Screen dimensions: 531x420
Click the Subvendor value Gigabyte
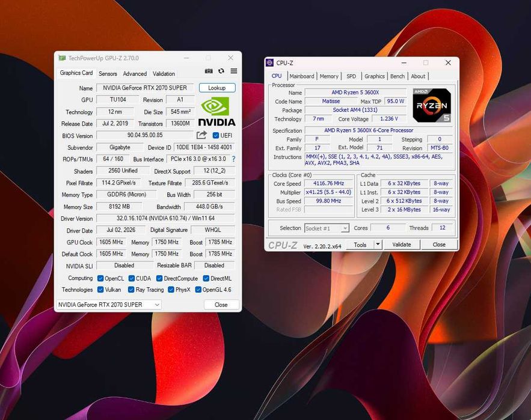[x=120, y=147]
